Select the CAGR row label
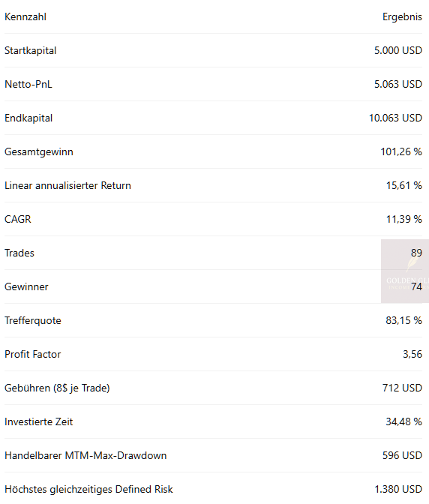This screenshot has width=429, height=504. 18,219
